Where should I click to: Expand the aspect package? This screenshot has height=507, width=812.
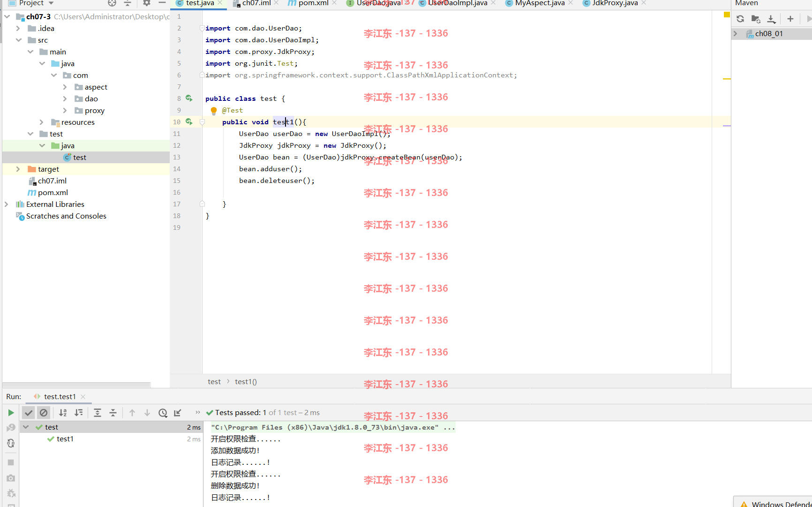(65, 87)
